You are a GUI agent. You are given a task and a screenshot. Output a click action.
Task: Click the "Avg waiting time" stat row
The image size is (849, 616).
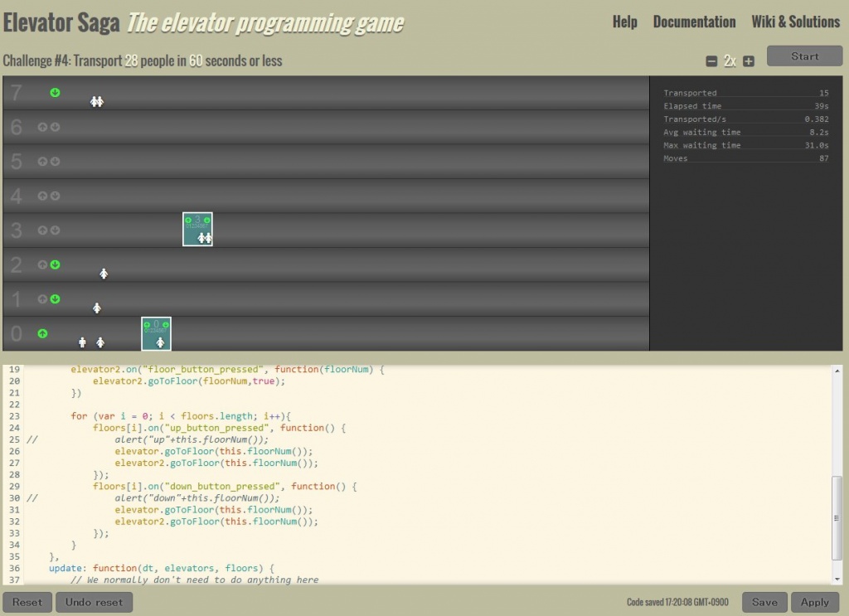point(746,132)
